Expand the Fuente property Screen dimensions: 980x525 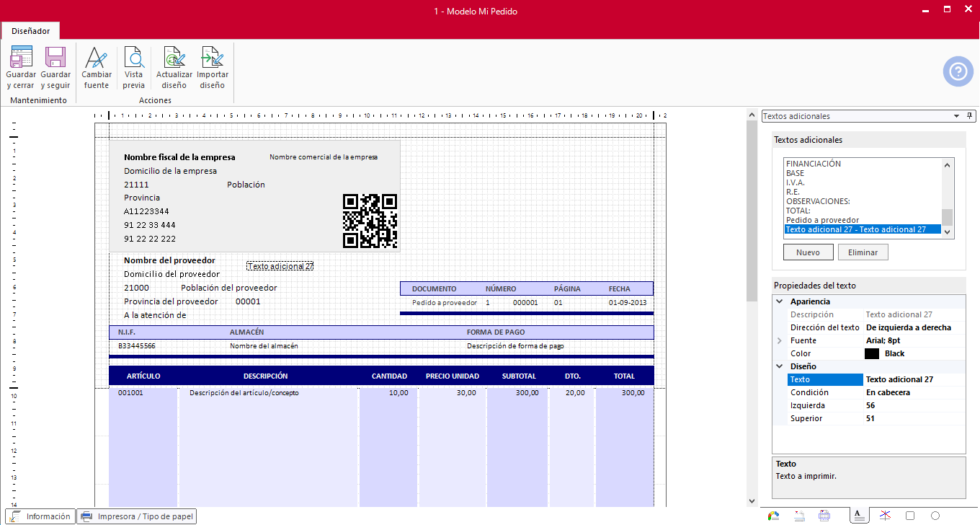779,340
